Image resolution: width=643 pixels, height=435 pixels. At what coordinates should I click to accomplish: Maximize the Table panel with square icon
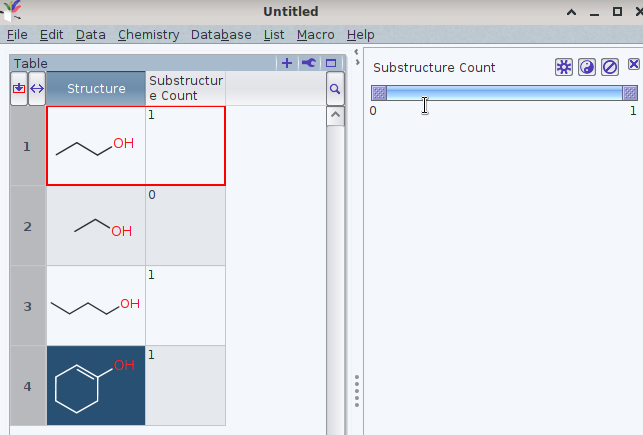(330, 63)
